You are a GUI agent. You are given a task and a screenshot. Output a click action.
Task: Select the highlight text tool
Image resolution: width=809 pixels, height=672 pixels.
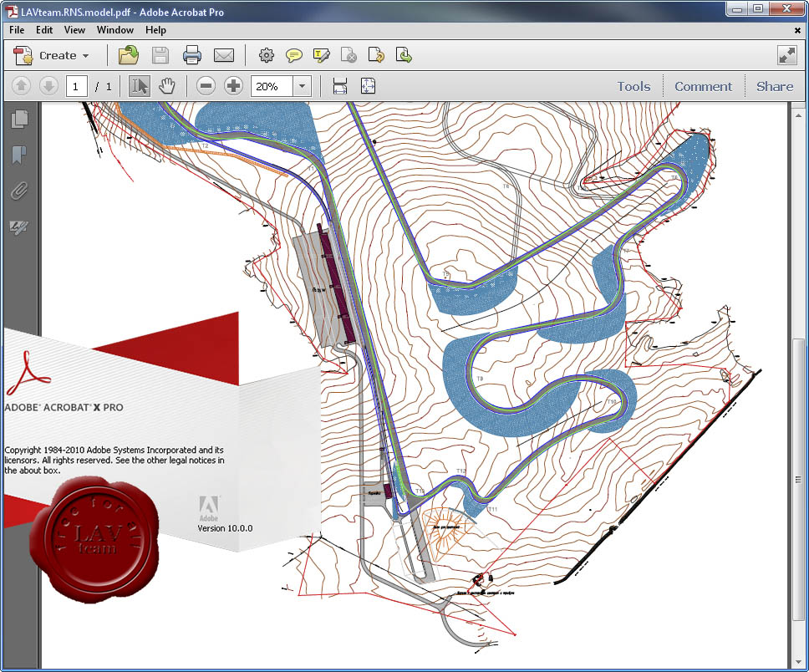[x=322, y=55]
